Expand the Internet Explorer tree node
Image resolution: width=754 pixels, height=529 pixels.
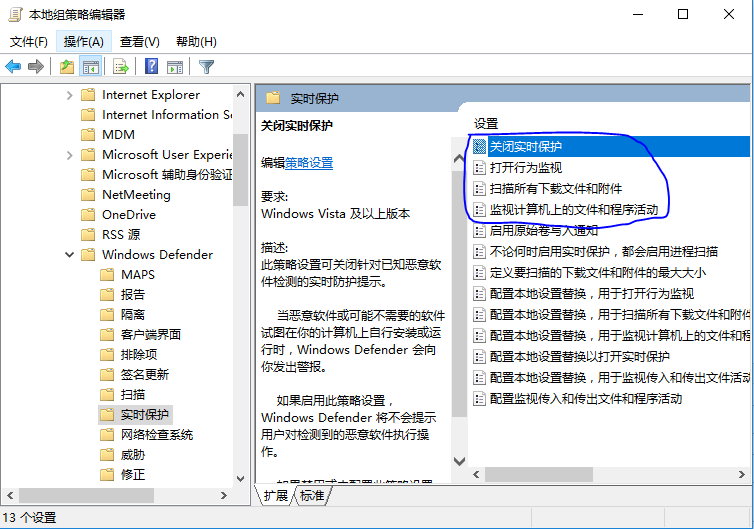coord(69,95)
